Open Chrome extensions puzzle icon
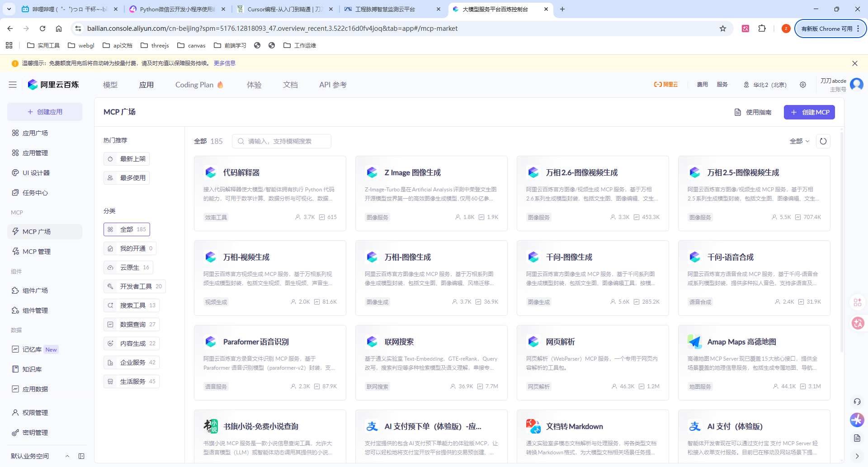 [762, 29]
